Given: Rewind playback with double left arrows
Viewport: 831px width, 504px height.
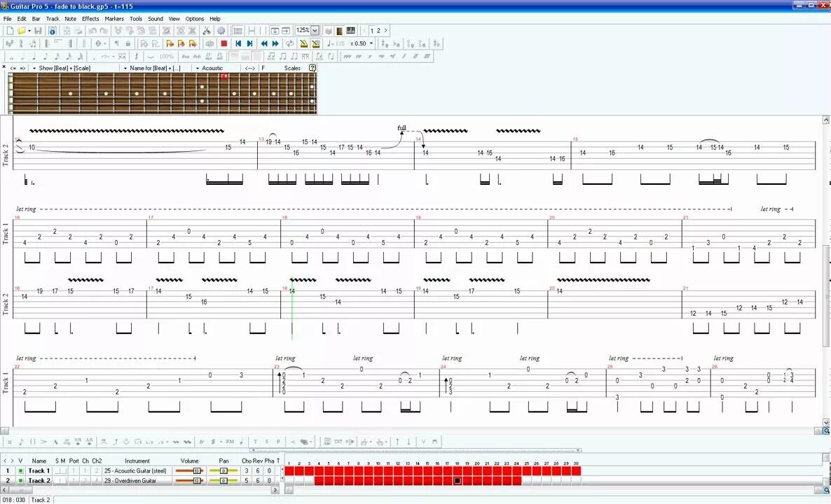Looking at the screenshot, I should [264, 43].
